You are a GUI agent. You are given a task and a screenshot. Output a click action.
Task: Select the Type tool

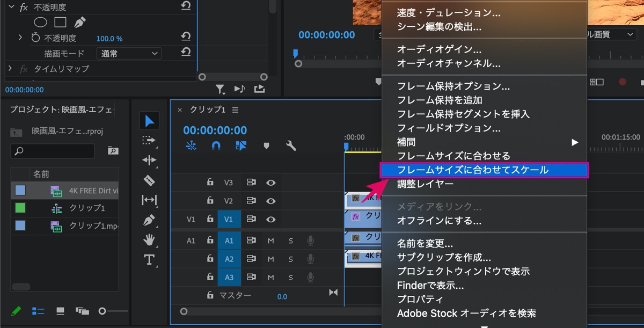149,260
